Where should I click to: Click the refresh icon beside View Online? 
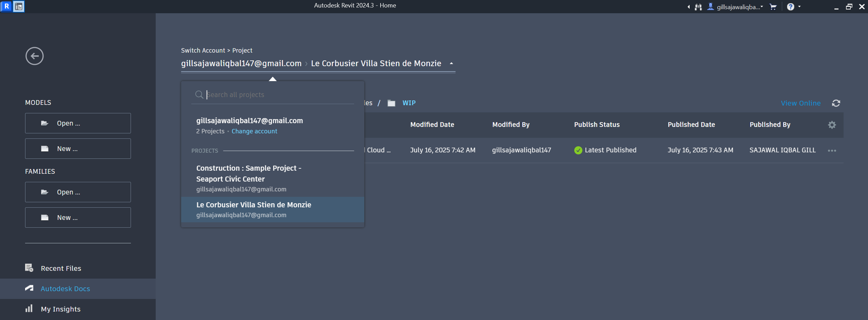(x=836, y=103)
